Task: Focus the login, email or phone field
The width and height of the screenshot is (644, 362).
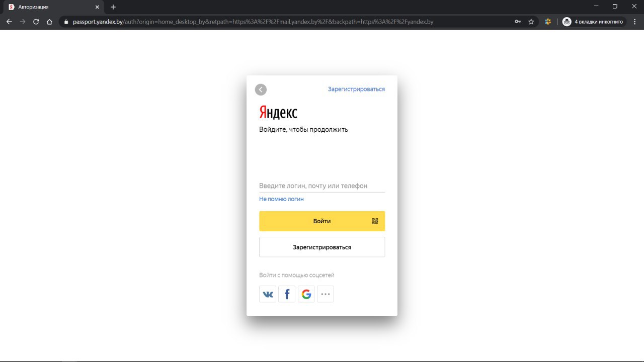Action: pyautogui.click(x=322, y=186)
